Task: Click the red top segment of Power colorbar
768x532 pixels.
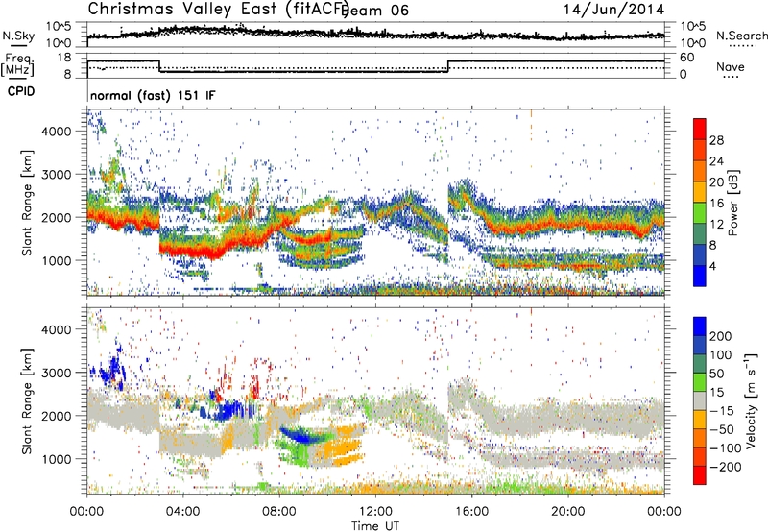Action: [x=700, y=129]
